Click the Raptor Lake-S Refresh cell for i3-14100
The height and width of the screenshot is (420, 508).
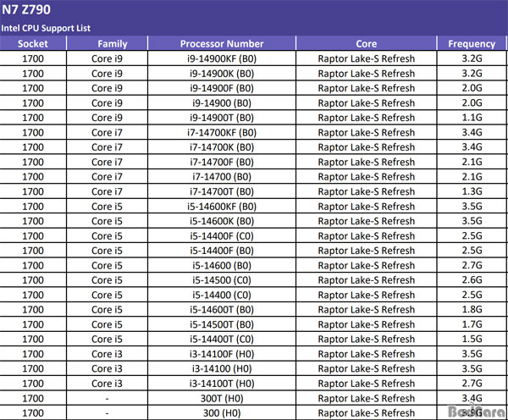coord(367,368)
